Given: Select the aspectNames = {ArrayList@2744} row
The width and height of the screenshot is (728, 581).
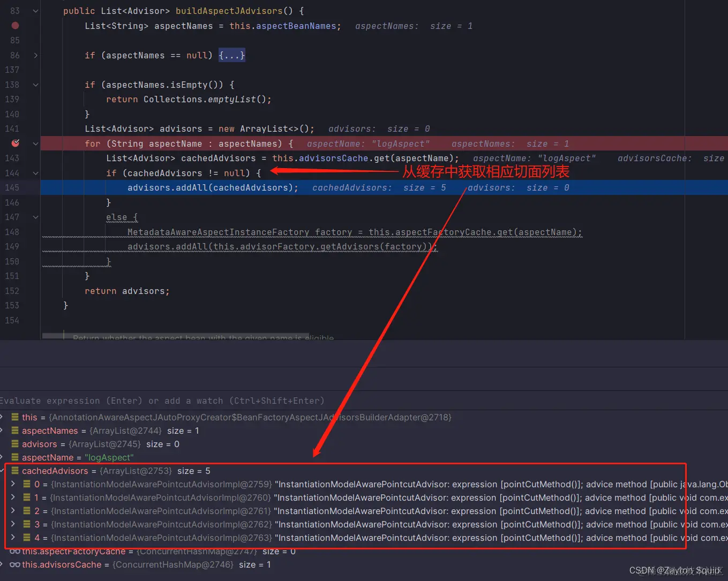Looking at the screenshot, I should (x=364, y=431).
